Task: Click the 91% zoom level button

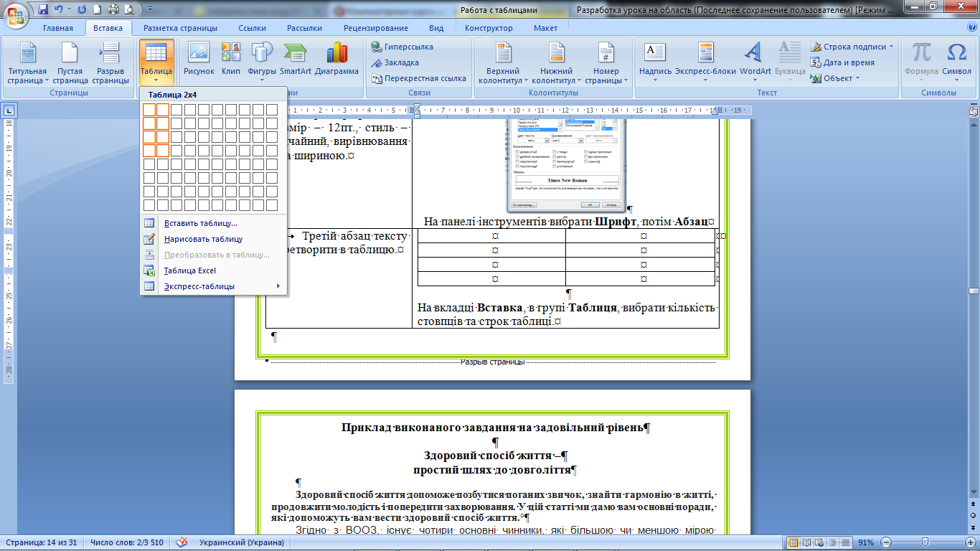Action: pos(867,542)
